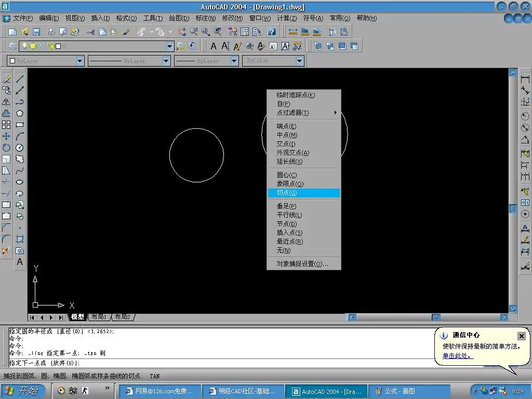Click the Linear Dimension icon in right toolbar
The width and height of the screenshot is (532, 399).
point(525,79)
